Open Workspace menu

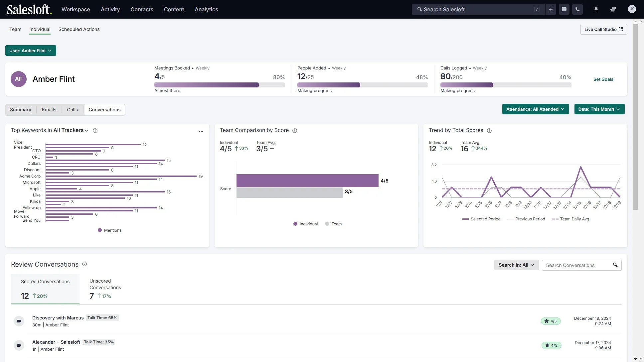coord(76,9)
